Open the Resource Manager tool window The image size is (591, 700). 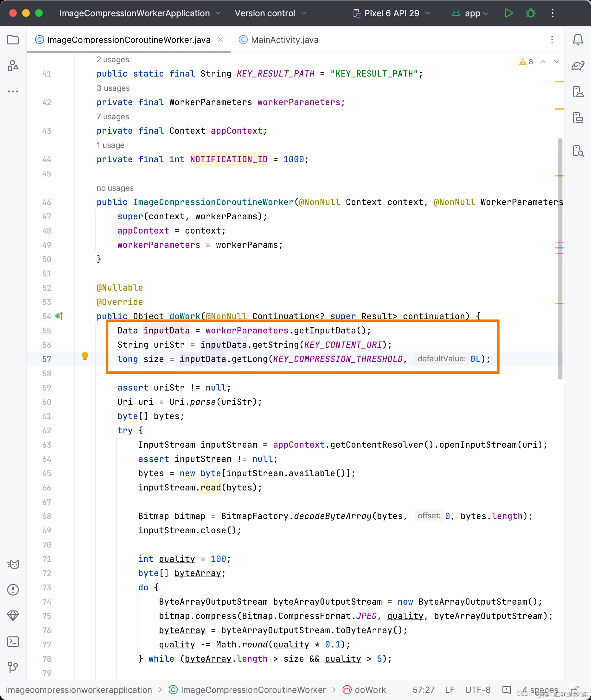click(x=13, y=65)
